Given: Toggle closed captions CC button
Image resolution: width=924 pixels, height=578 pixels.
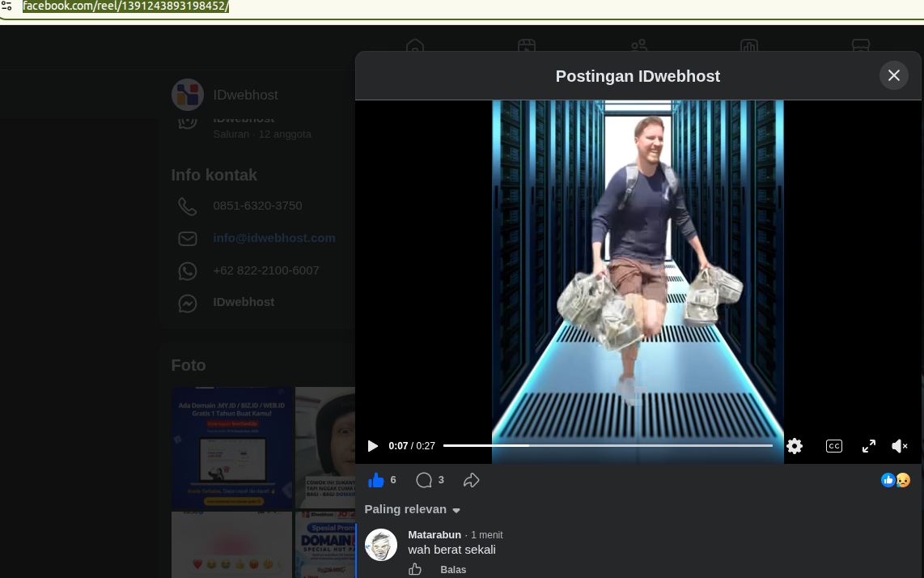Looking at the screenshot, I should [834, 446].
